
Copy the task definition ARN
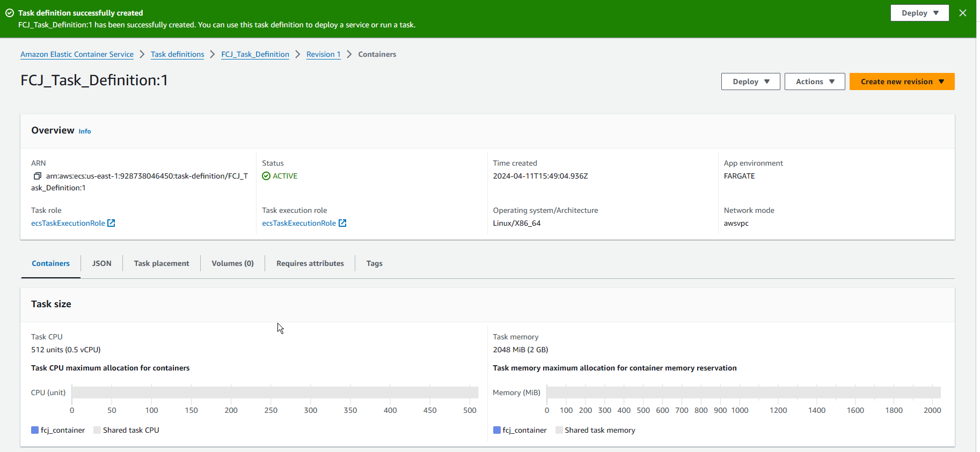pos(37,176)
